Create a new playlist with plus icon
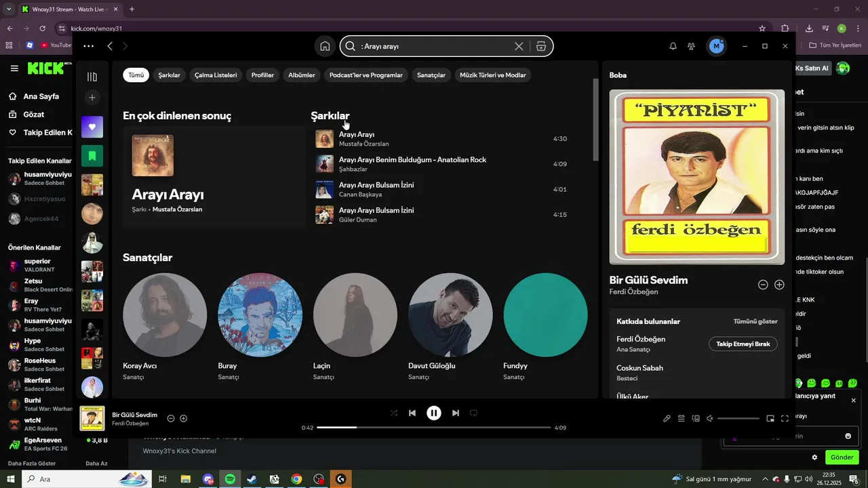Image resolution: width=868 pixels, height=488 pixels. click(x=92, y=98)
